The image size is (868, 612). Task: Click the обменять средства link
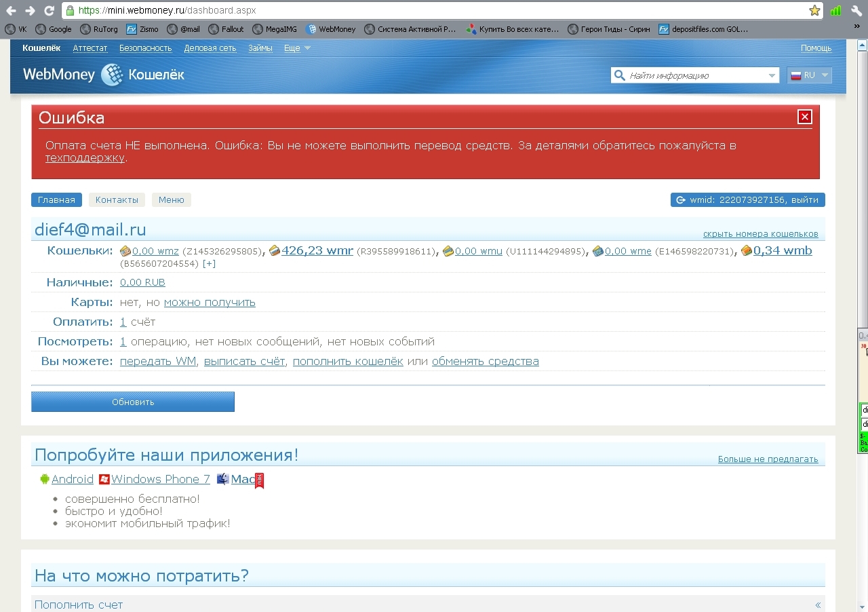click(x=486, y=362)
